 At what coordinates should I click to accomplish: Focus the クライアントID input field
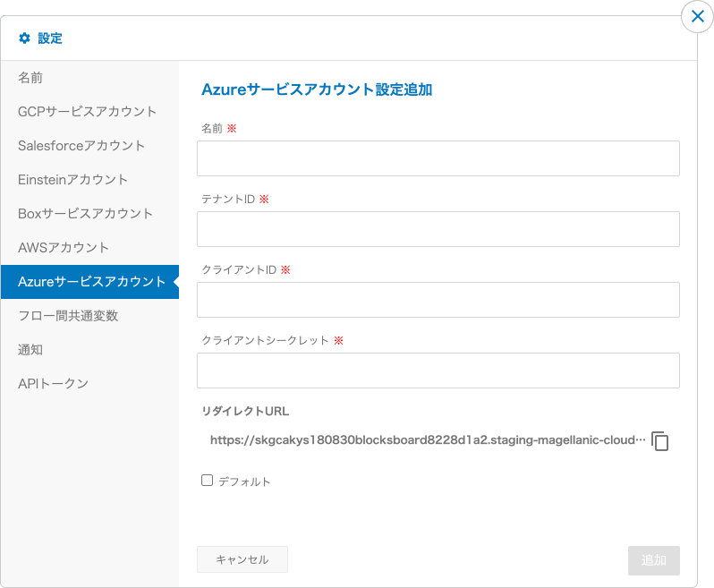coord(438,300)
